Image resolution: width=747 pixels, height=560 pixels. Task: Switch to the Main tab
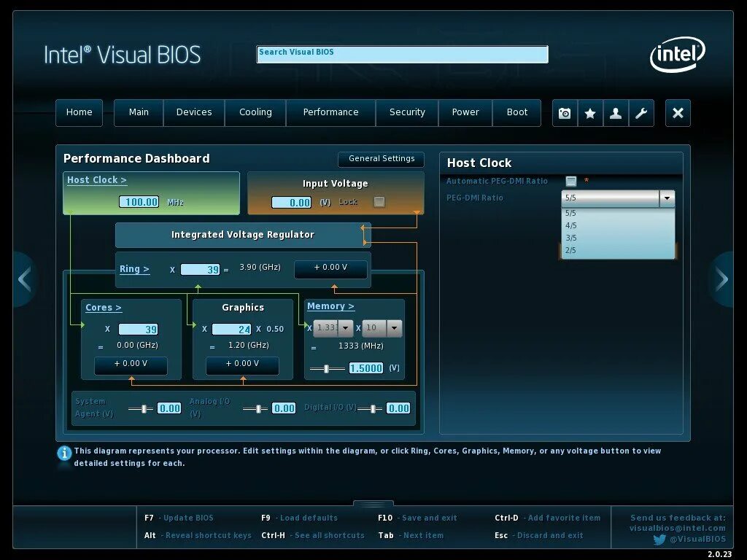[139, 113]
